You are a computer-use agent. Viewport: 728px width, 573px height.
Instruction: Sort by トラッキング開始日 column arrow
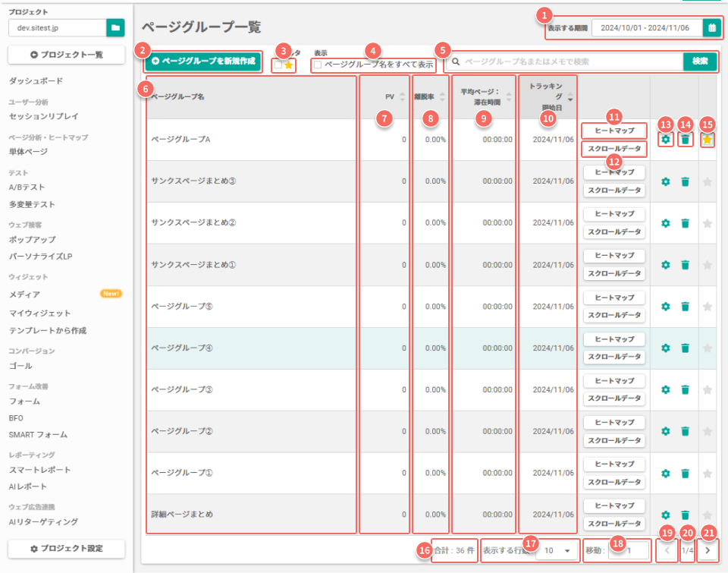coord(570,96)
